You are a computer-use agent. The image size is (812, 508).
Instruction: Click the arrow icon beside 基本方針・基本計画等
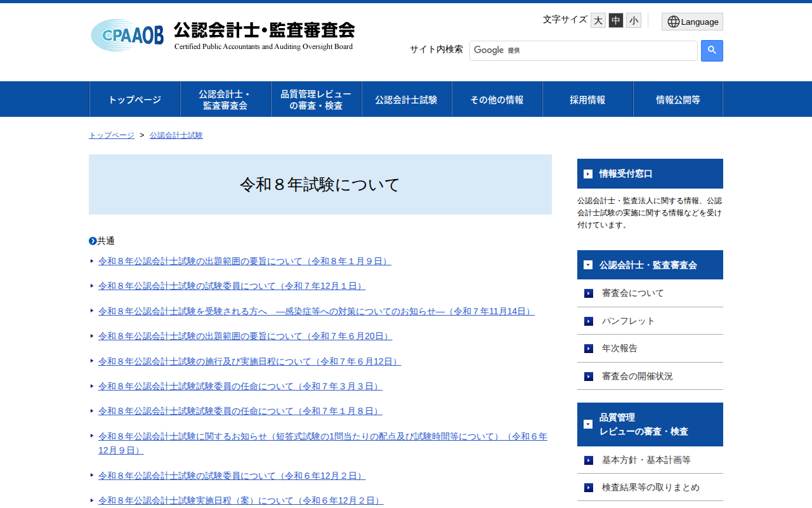(x=589, y=460)
